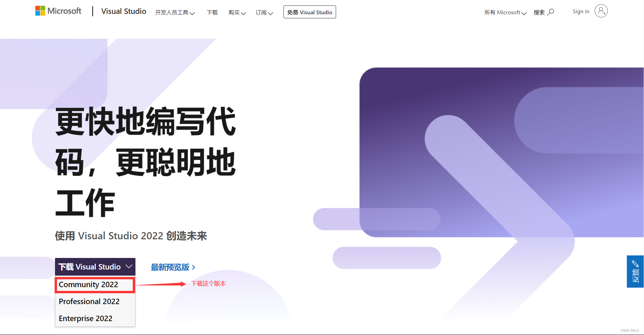Open the 开发人员工具 dropdown

[x=175, y=12]
